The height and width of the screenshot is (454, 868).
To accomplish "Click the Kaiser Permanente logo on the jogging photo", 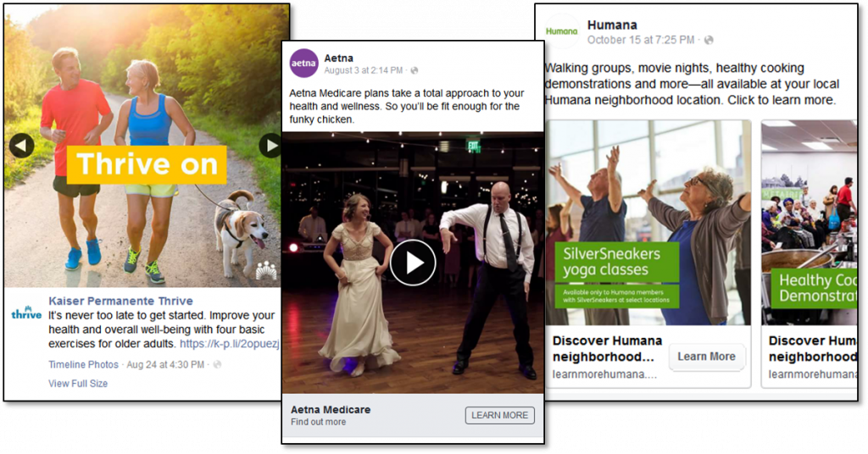I will point(266,270).
